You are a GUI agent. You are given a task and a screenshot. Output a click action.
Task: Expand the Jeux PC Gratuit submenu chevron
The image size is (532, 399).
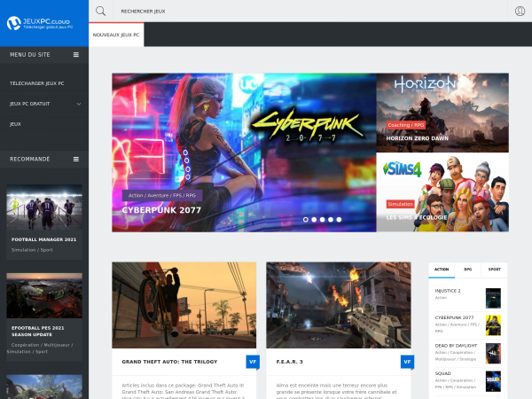[x=79, y=104]
